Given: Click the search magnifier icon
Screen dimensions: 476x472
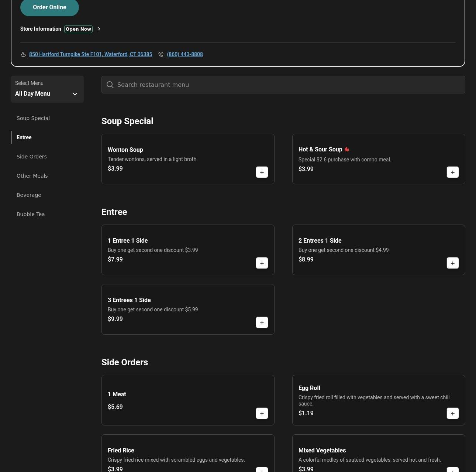Looking at the screenshot, I should (110, 85).
